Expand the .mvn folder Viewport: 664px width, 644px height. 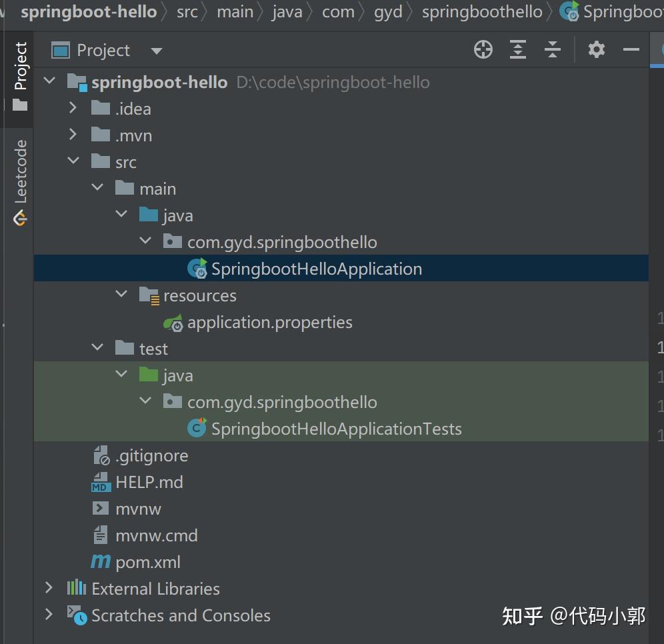click(x=73, y=135)
